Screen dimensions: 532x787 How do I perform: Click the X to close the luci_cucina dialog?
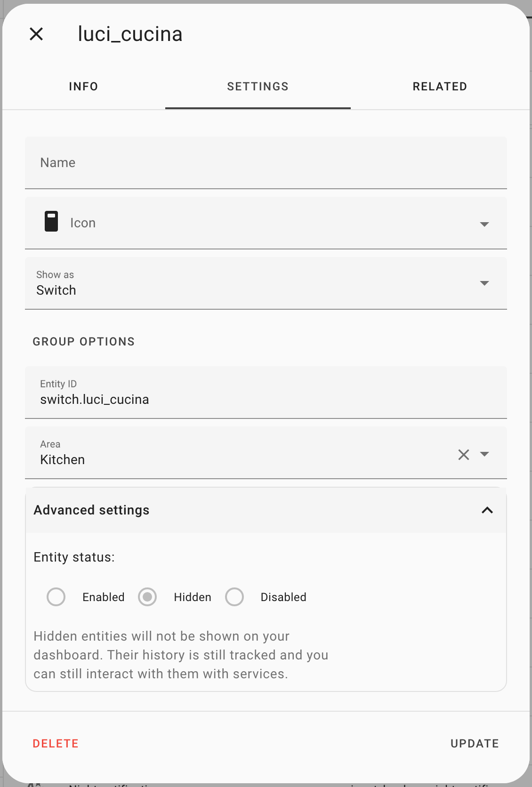(36, 33)
